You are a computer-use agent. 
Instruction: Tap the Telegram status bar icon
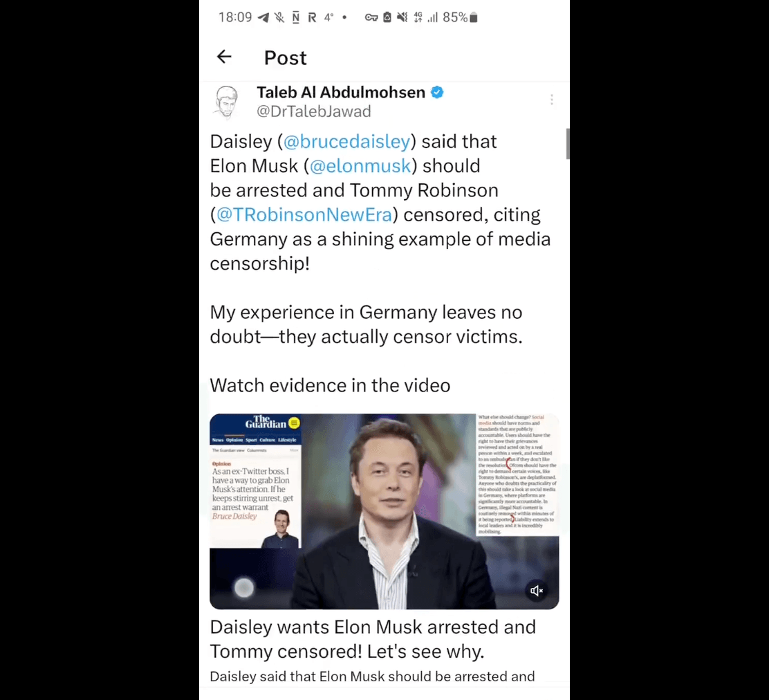tap(263, 18)
